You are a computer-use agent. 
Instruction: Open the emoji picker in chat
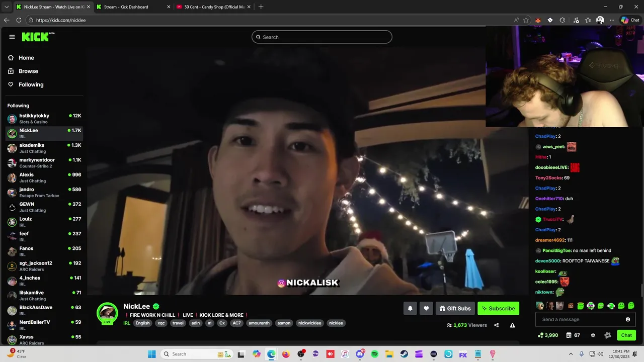pos(627,319)
